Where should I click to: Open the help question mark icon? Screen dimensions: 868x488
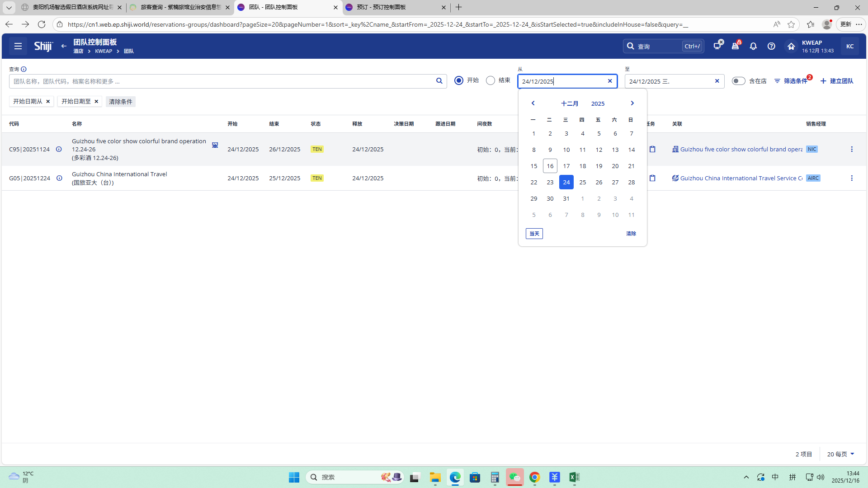[x=771, y=46]
